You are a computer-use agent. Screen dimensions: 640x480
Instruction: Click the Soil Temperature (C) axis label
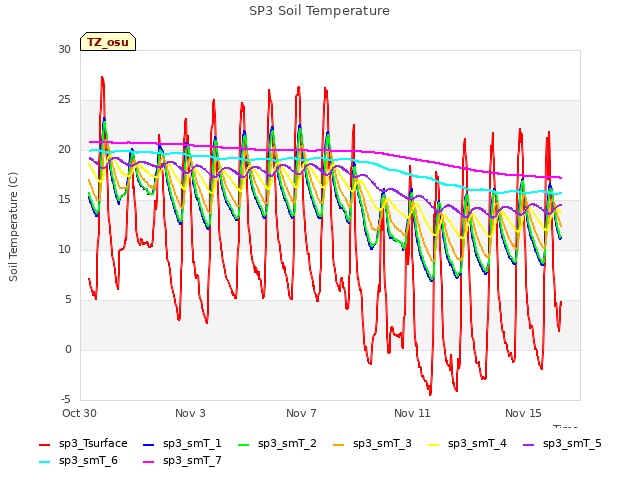point(13,227)
